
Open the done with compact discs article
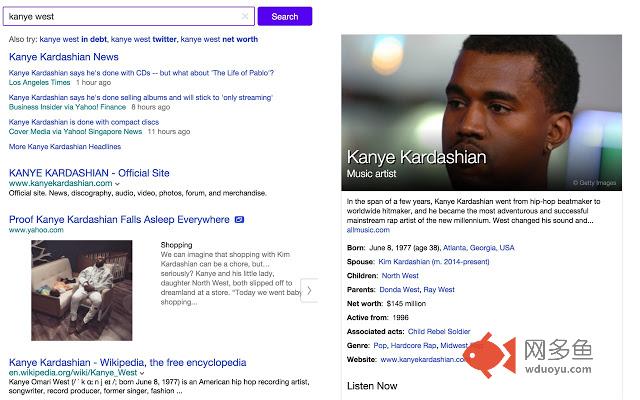(x=84, y=122)
